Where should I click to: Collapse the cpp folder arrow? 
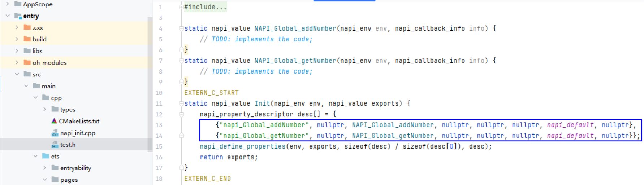35,98
